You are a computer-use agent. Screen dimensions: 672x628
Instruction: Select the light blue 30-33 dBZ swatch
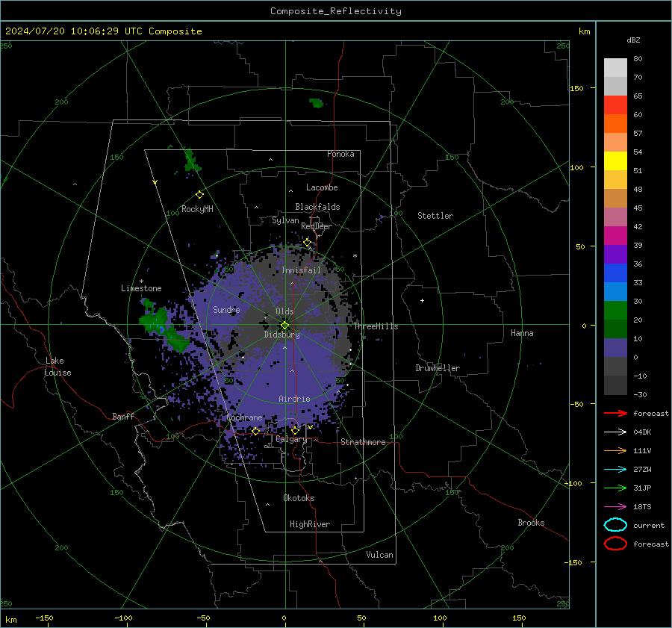tap(615, 291)
